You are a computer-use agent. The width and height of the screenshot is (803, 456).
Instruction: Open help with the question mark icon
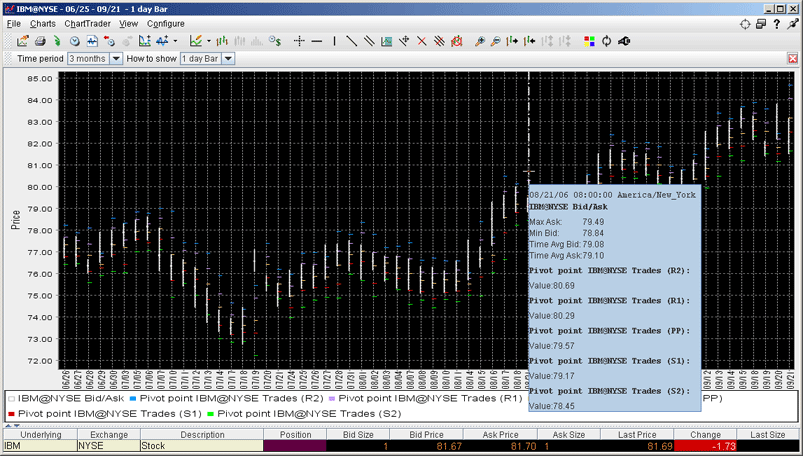pyautogui.click(x=777, y=24)
